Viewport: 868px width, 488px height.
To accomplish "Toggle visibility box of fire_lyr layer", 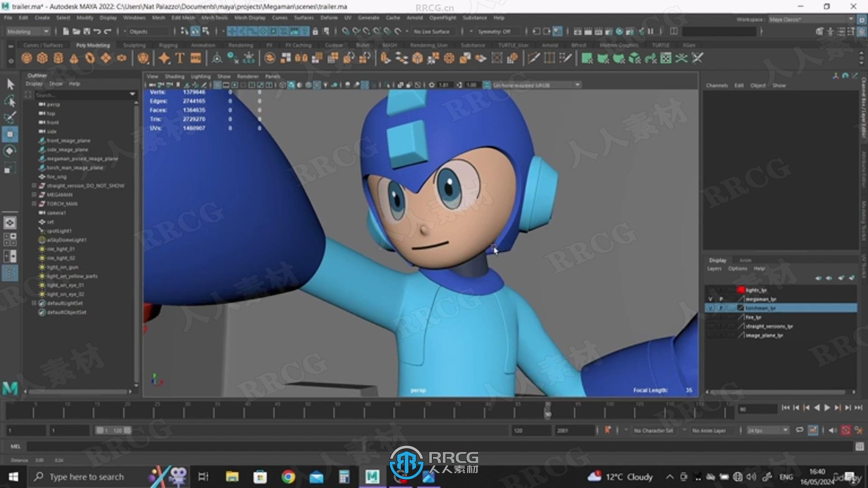I will click(x=710, y=317).
